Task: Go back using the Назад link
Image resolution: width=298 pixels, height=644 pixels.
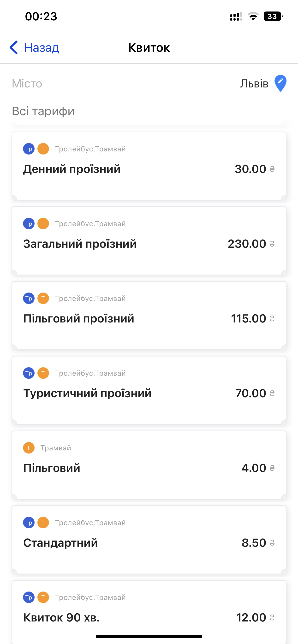Action: (42, 47)
